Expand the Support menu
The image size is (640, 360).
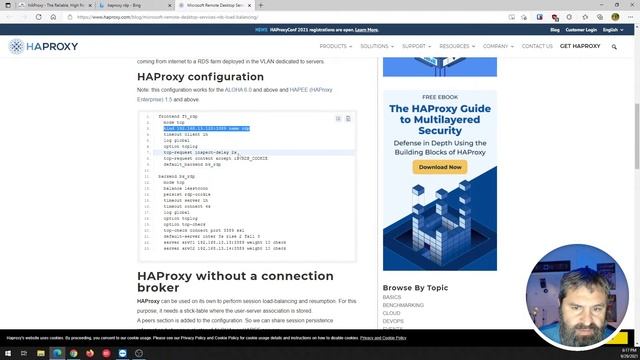pos(416,46)
